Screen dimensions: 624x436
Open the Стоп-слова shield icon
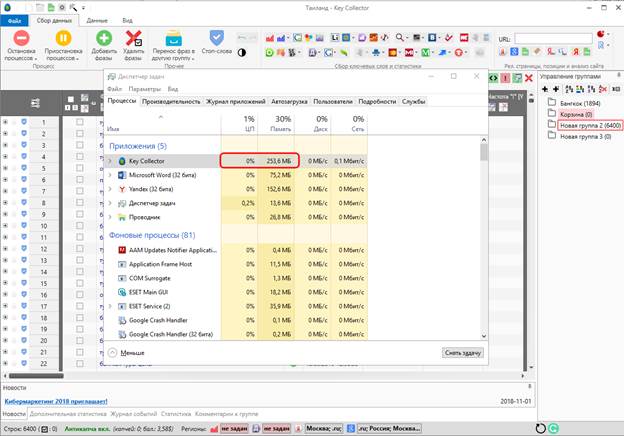[x=216, y=38]
